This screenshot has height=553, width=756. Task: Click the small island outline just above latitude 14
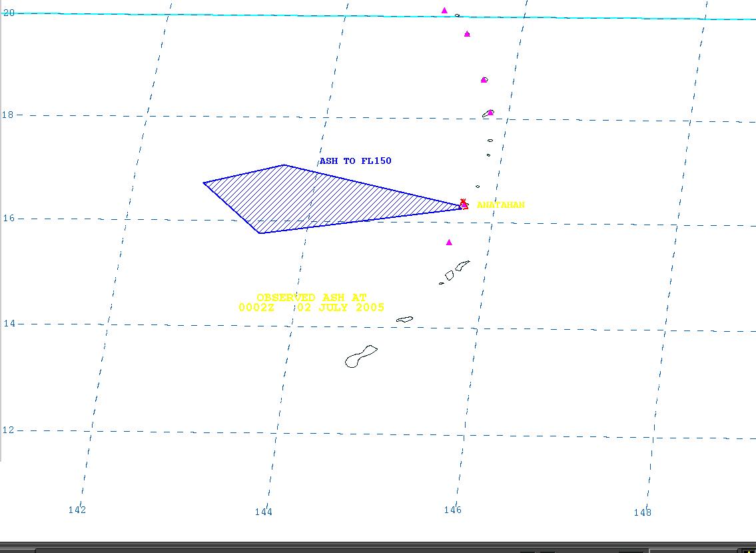pos(404,319)
